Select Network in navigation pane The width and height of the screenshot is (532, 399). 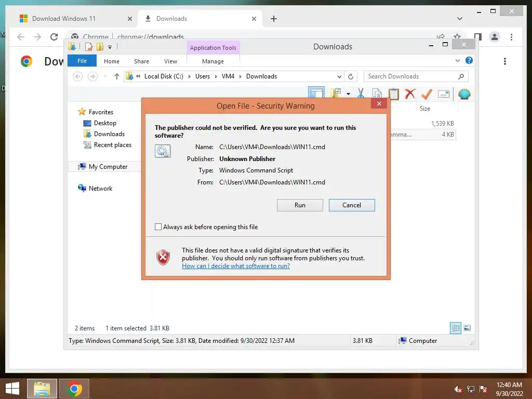click(95, 188)
